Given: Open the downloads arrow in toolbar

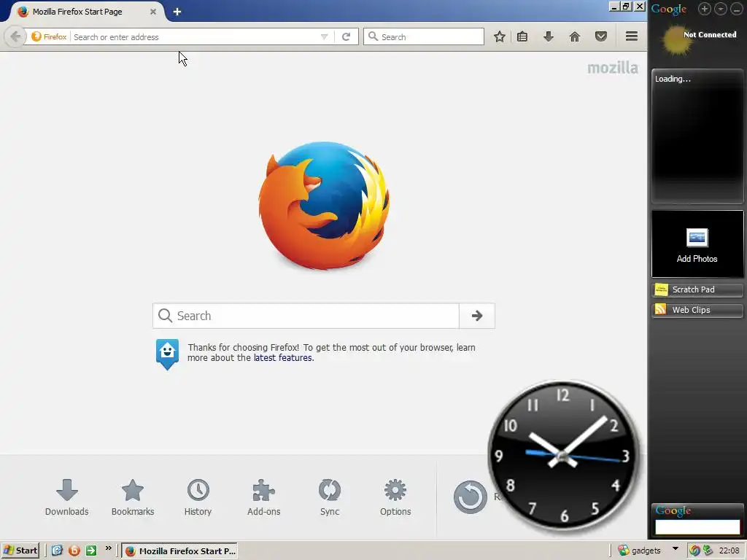Looking at the screenshot, I should tap(549, 36).
